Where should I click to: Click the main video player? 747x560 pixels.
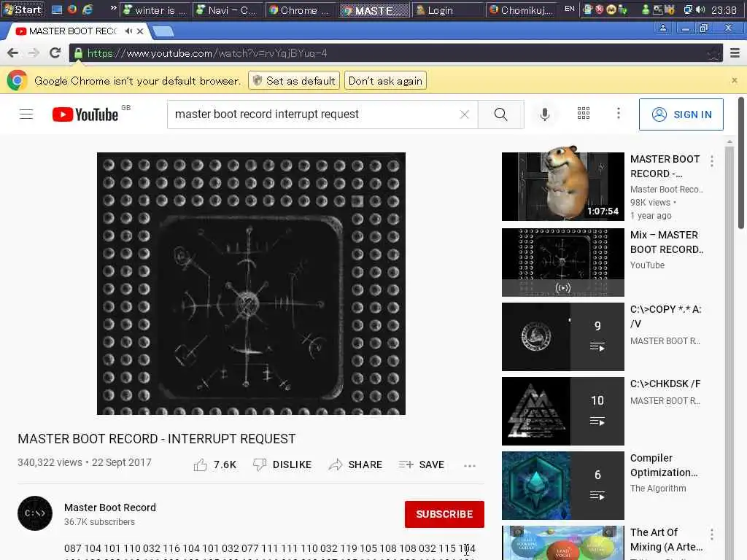click(251, 284)
